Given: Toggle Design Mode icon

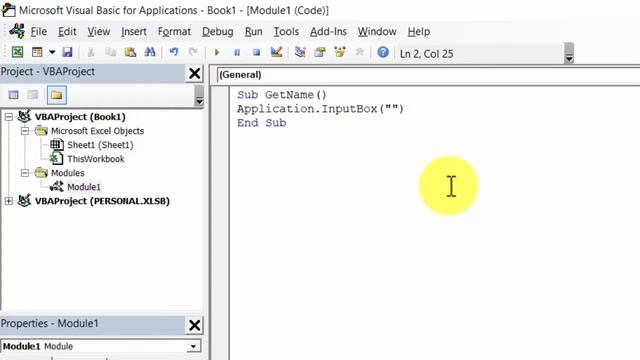Looking at the screenshot, I should point(276,52).
